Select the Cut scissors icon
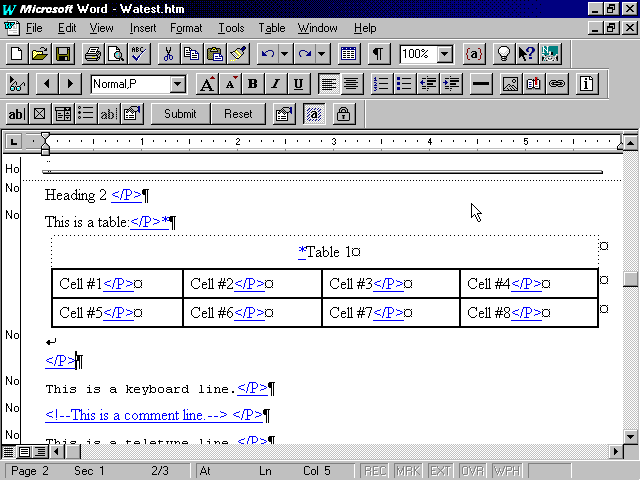The image size is (640, 480). [x=168, y=54]
